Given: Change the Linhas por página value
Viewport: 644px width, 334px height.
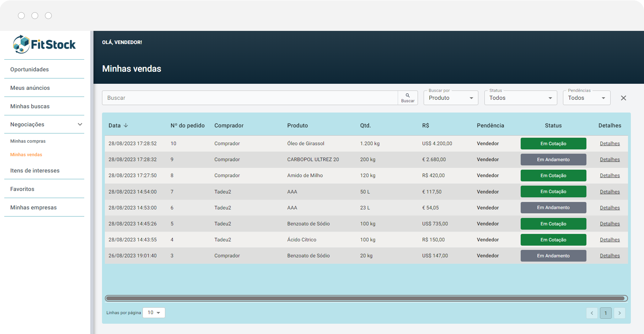Looking at the screenshot, I should pos(154,313).
